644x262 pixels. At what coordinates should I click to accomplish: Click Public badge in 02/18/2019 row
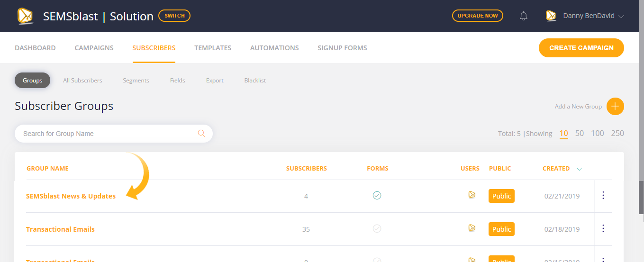click(x=501, y=229)
